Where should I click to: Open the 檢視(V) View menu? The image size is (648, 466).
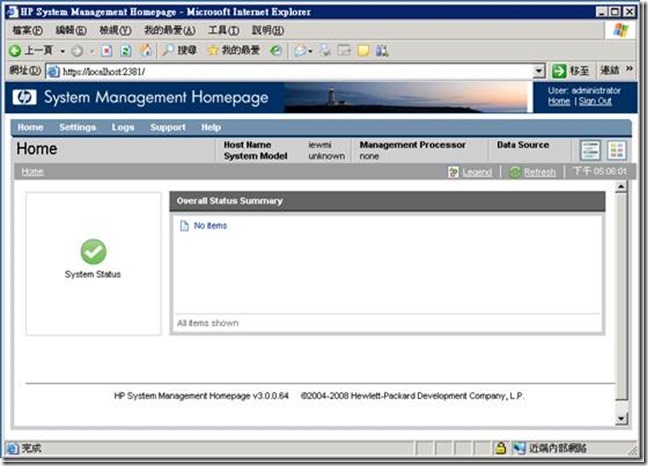coord(115,30)
